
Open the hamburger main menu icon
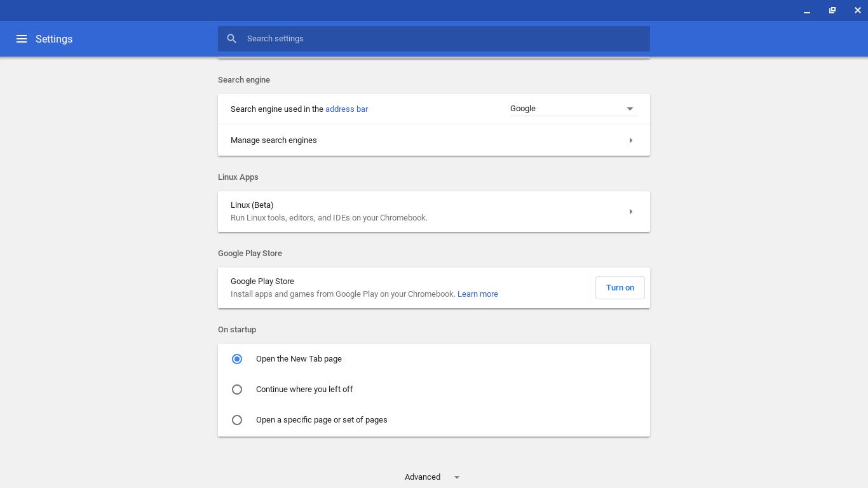21,39
